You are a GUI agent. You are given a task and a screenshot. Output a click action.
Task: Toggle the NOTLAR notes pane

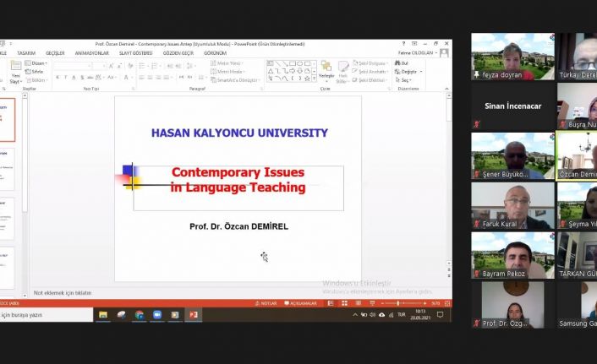[x=266, y=303]
